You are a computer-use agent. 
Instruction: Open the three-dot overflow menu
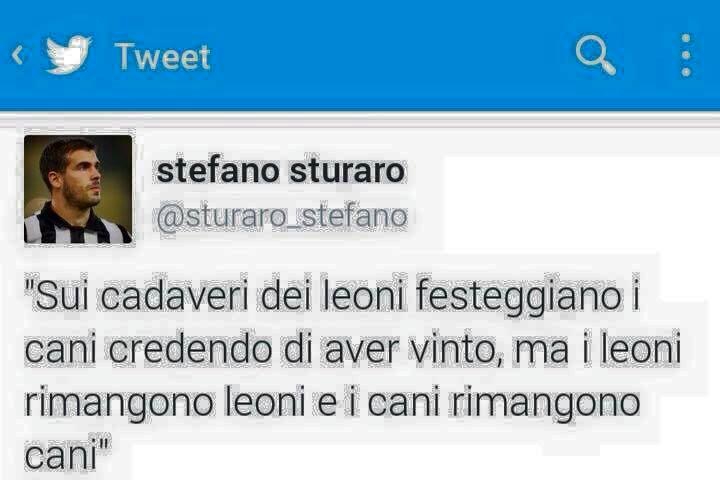tap(686, 55)
